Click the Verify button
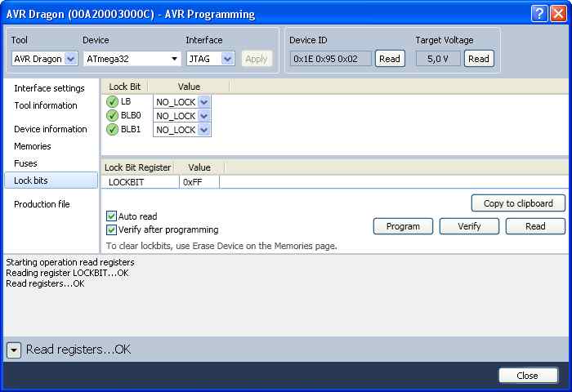572x392 pixels. tap(469, 226)
